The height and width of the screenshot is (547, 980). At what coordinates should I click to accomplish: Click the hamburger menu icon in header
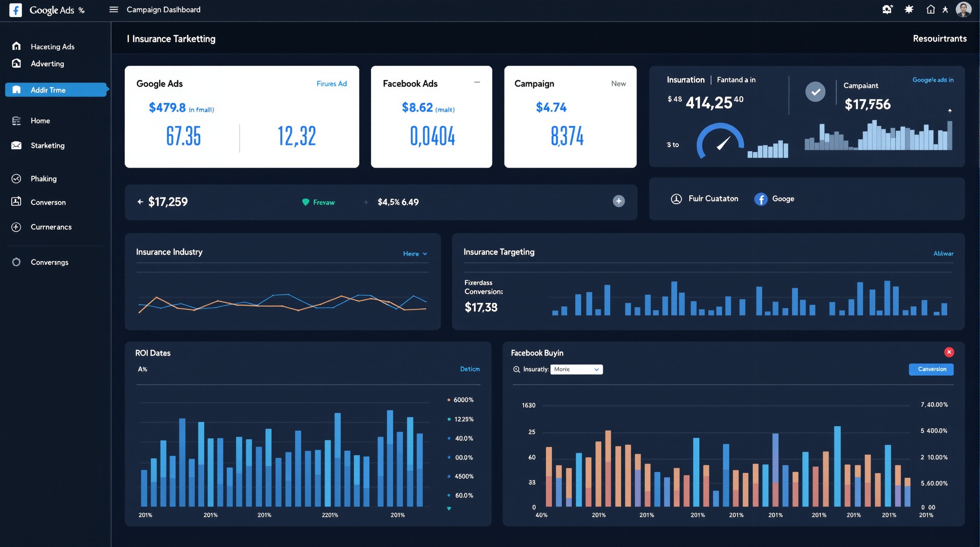click(113, 10)
